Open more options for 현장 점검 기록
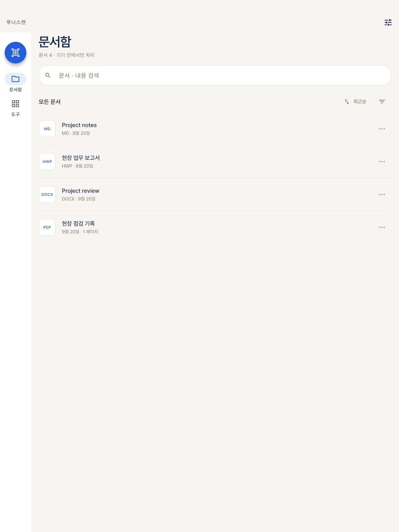Viewport: 399px width, 532px height. click(382, 227)
